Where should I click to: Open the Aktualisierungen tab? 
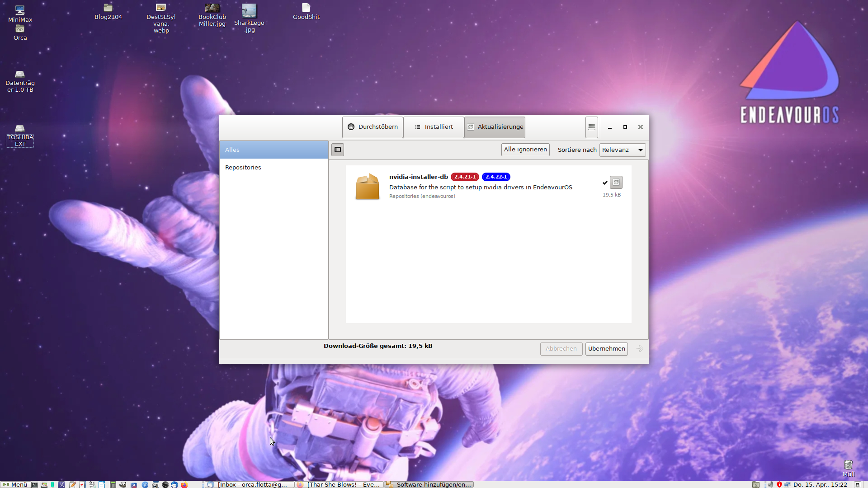pos(495,127)
